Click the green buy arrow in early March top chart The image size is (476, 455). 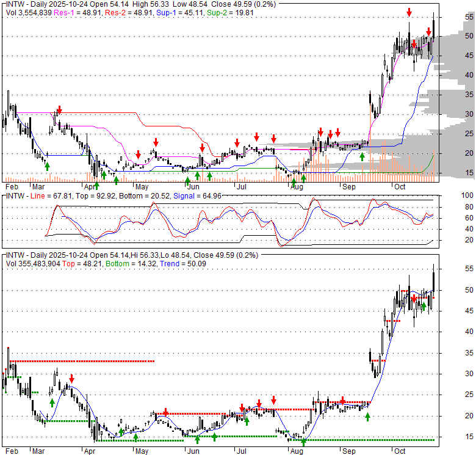point(46,166)
